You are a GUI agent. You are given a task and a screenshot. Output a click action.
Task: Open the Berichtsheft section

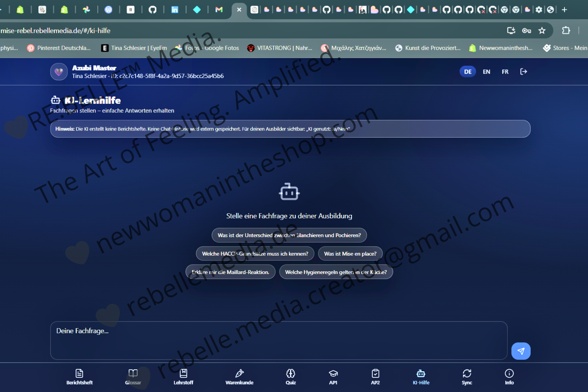(x=79, y=377)
